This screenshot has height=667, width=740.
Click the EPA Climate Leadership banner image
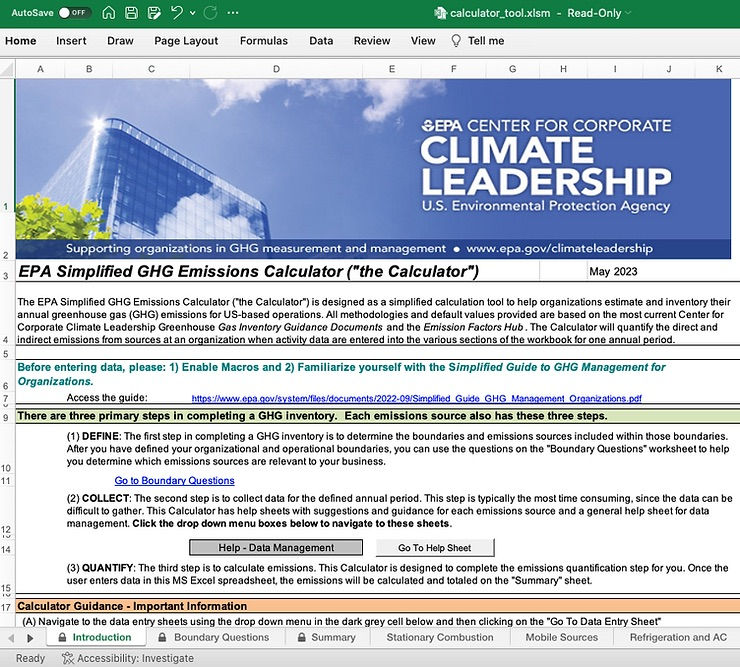point(373,169)
